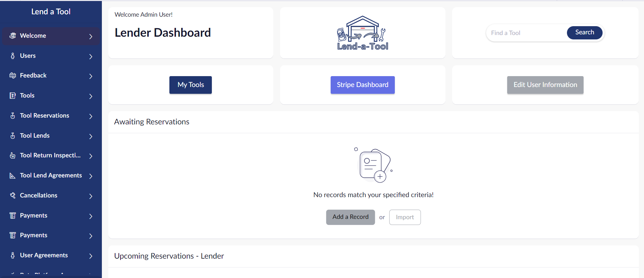This screenshot has width=644, height=278.
Task: Open the Stripe Dashboard button
Action: tap(363, 85)
